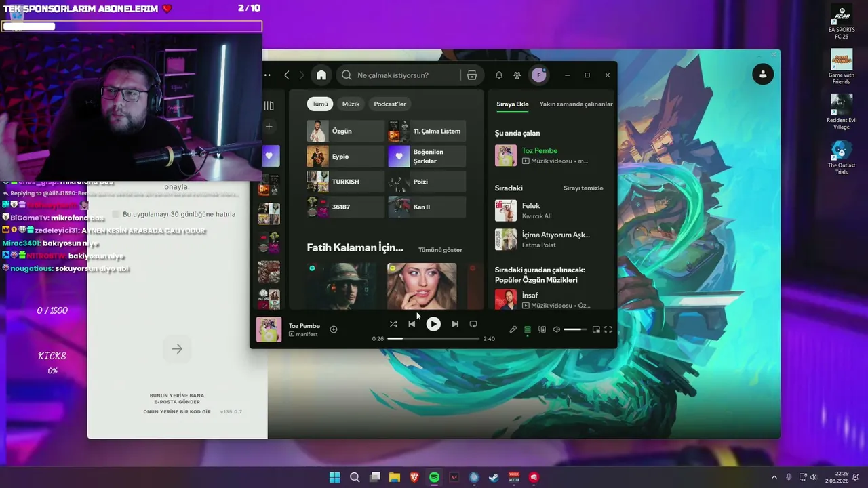This screenshot has width=868, height=488.
Task: Select the Podcast'ler filter chip
Action: tap(390, 104)
